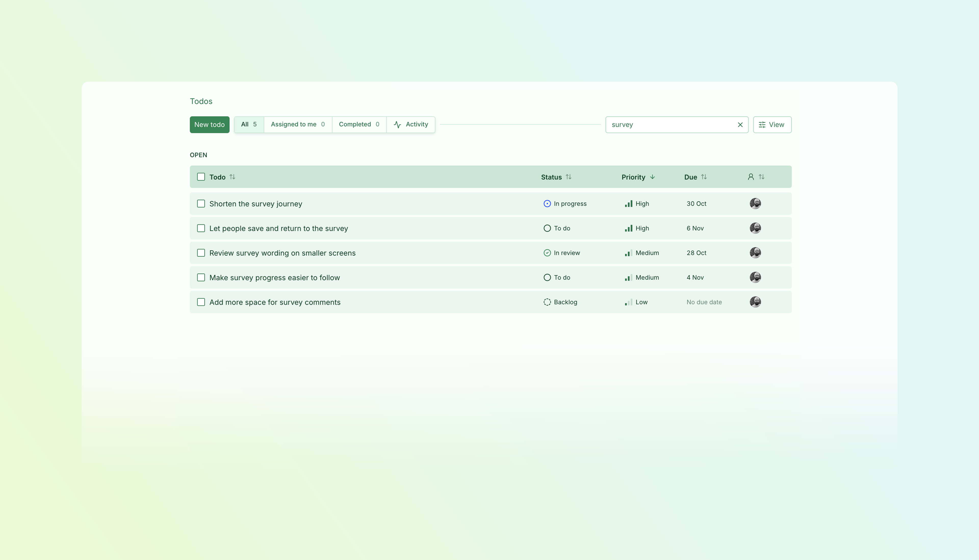Click the 30 Oct due date
This screenshot has height=560, width=979.
[696, 203]
